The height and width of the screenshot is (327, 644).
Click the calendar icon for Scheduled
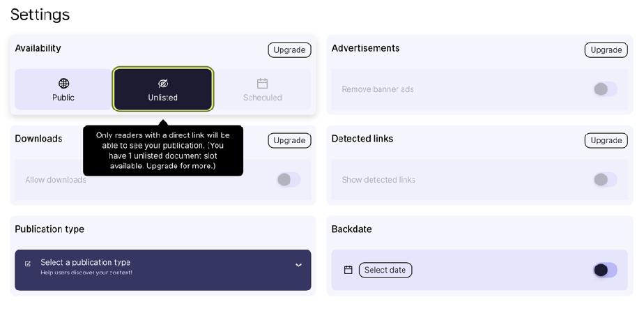(263, 84)
